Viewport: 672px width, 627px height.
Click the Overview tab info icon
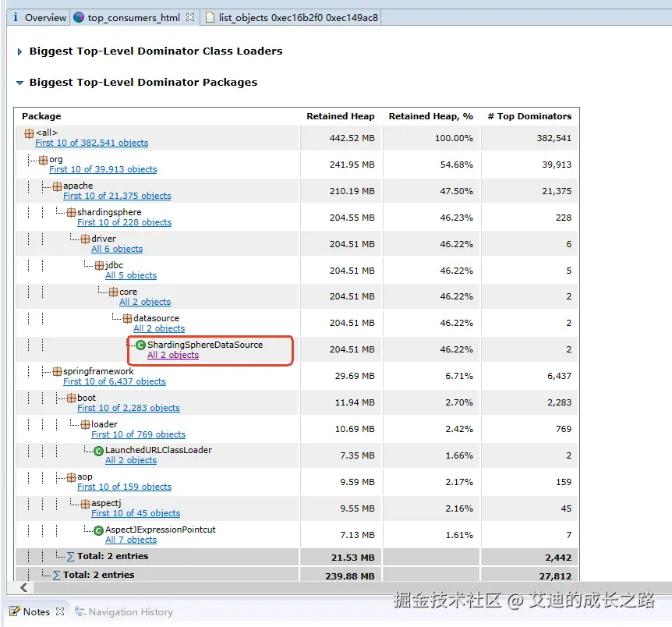tap(16, 17)
